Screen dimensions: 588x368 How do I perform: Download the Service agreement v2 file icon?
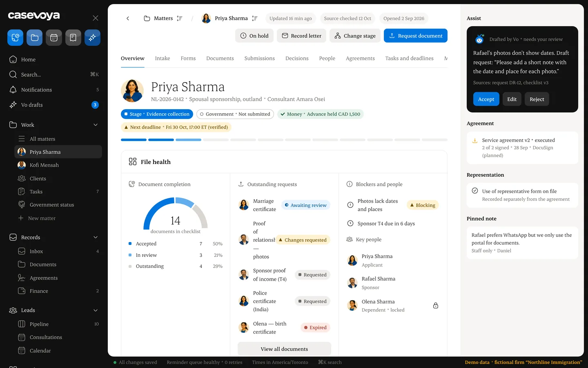475,141
